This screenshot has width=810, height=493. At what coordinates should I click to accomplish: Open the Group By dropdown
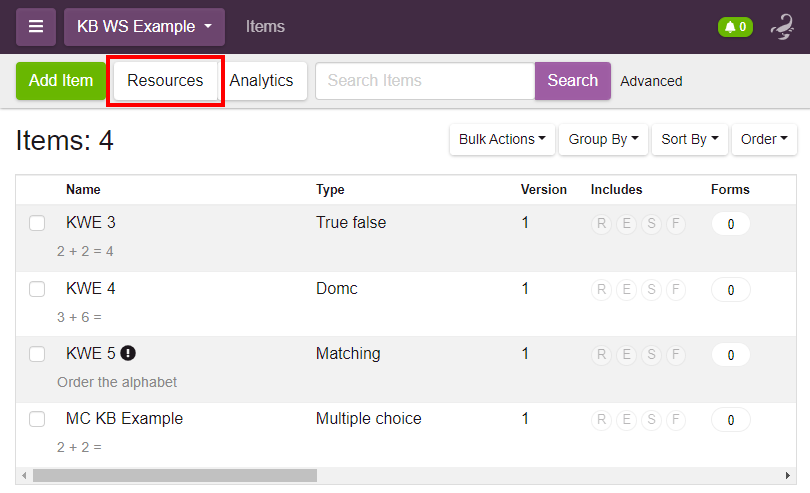(x=603, y=140)
